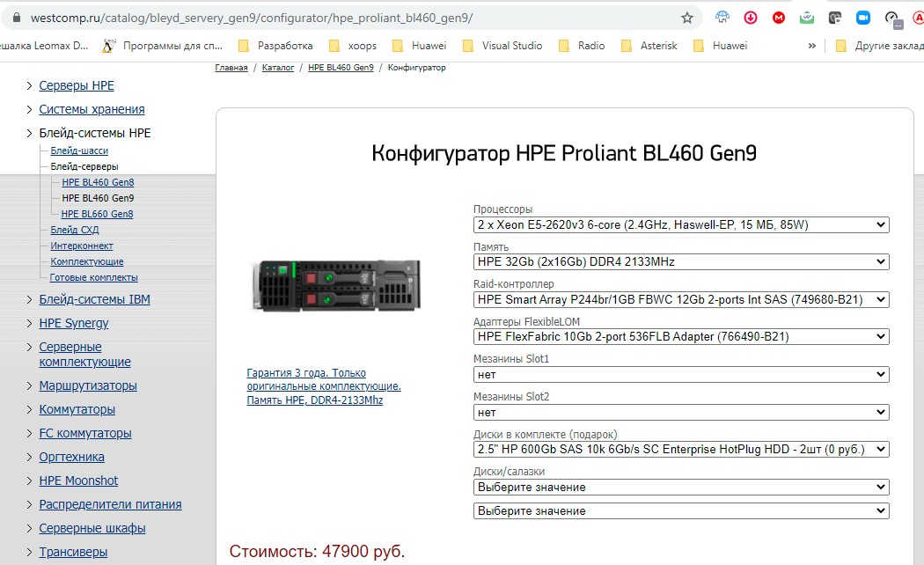Open the Visual Studio bookmarks folder

pyautogui.click(x=502, y=46)
